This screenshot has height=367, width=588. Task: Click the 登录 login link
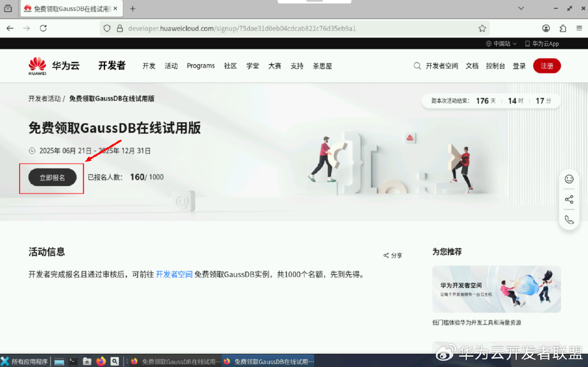(x=519, y=66)
